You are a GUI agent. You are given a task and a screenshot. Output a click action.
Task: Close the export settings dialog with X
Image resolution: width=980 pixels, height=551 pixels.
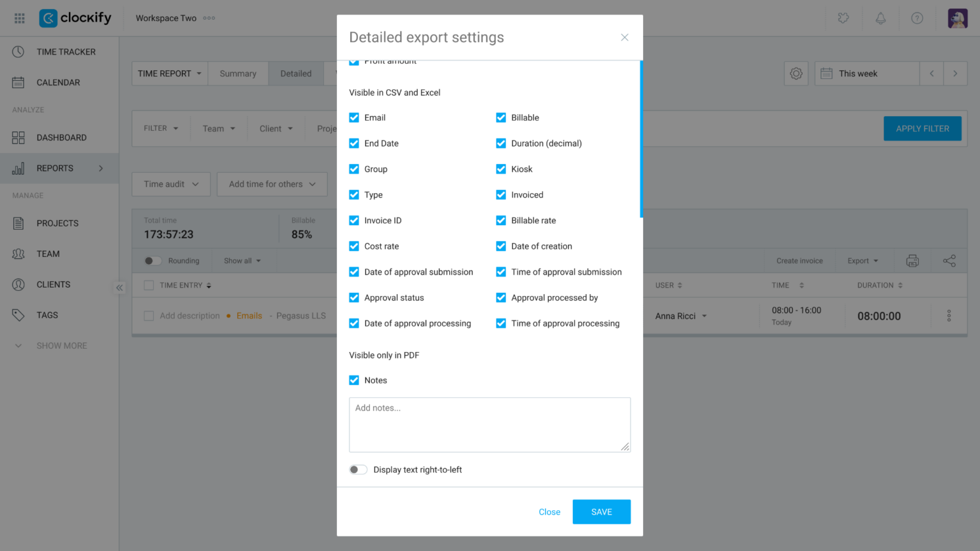point(625,38)
